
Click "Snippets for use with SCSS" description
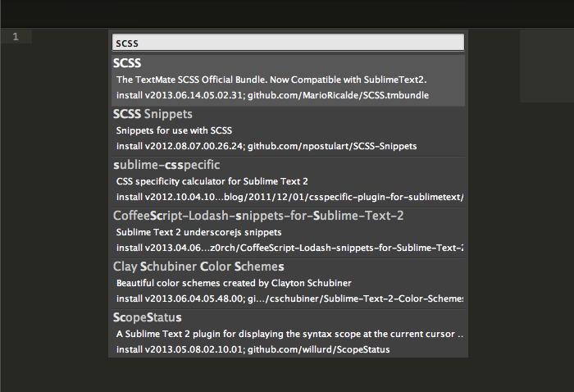(x=175, y=130)
